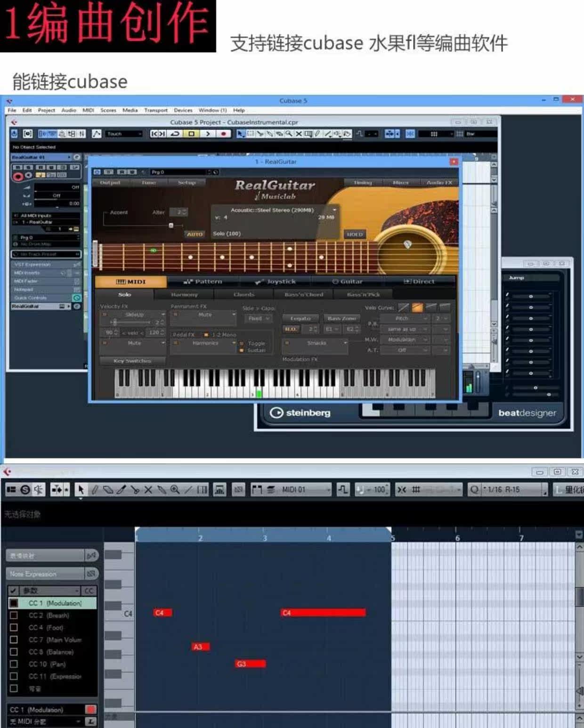Screen dimensions: 584x728
Task: Toggle Acoustic Feedback speaker icon in Key Editor
Action: 39,490
